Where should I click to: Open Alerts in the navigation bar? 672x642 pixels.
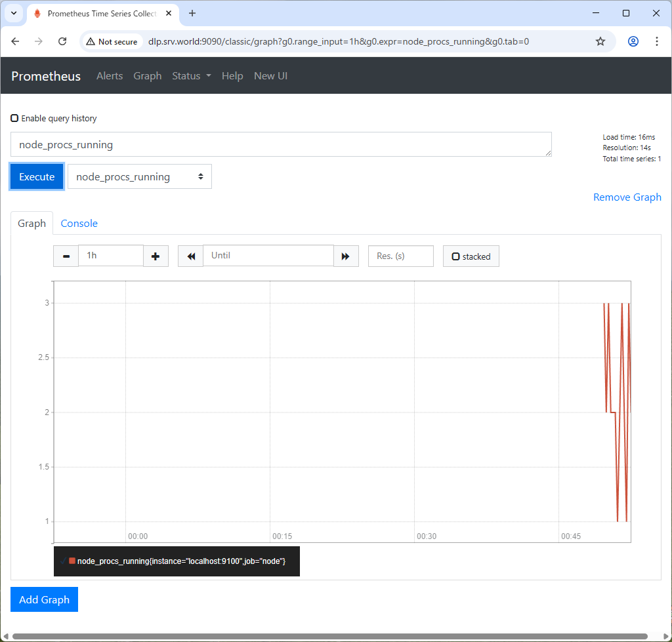(110, 76)
